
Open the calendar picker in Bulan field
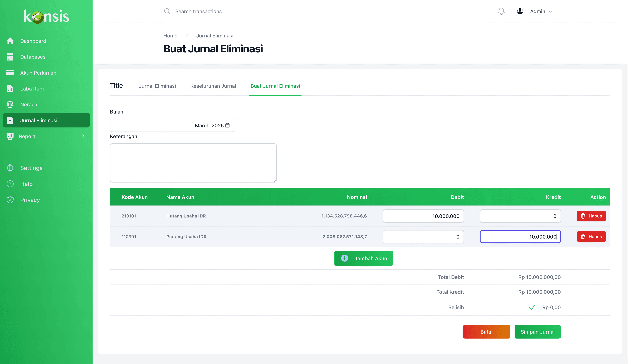pyautogui.click(x=227, y=125)
